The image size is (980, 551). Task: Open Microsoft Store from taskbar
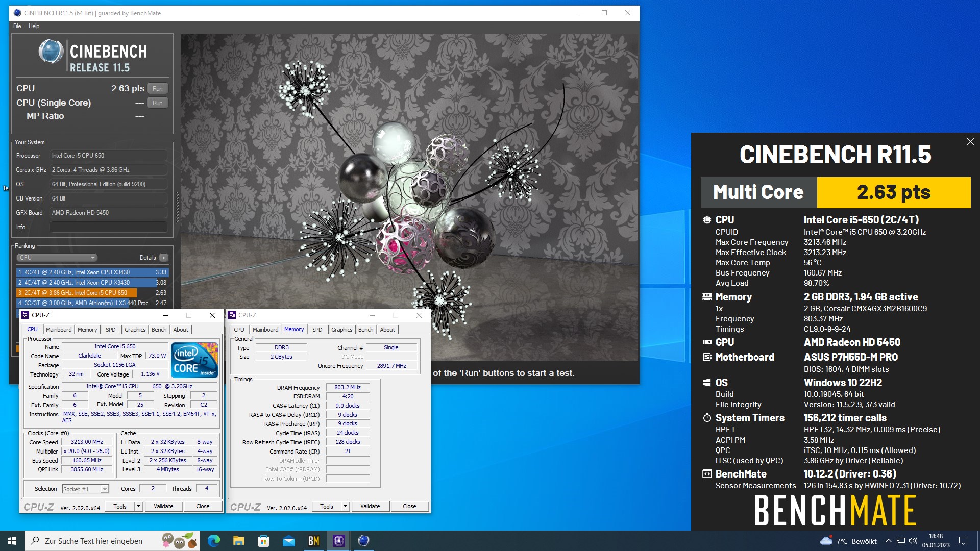click(x=263, y=541)
